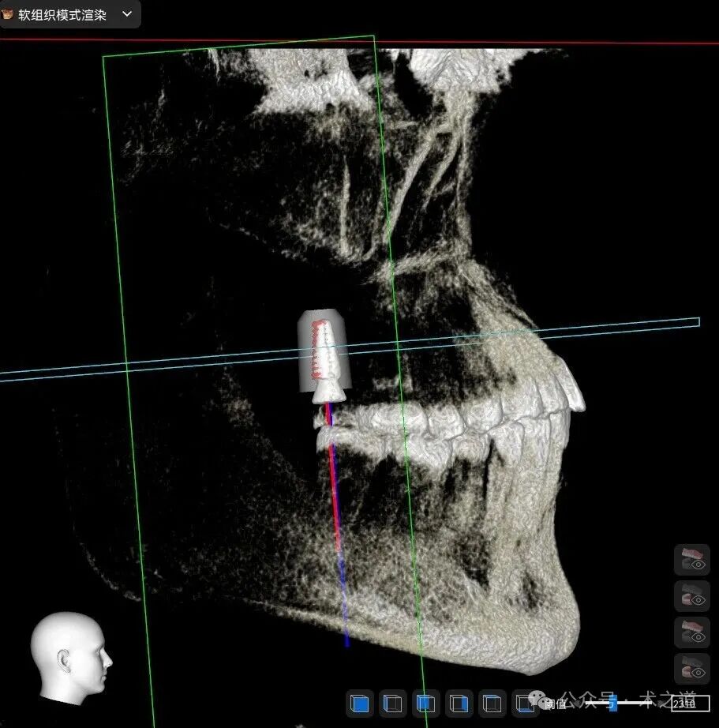Viewport: 719px width, 728px height.
Task: Click the threshold value input box
Action: 691,704
